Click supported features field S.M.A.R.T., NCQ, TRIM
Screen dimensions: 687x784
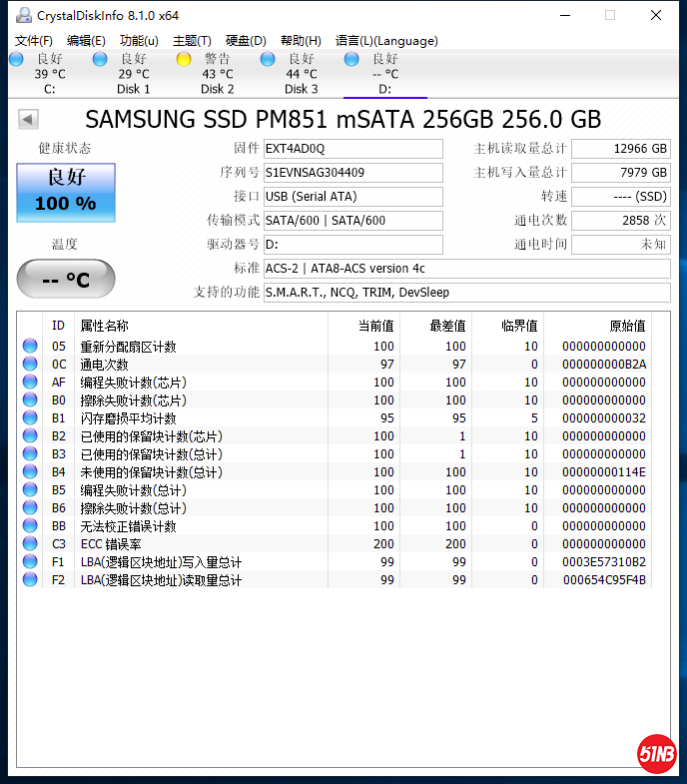[x=467, y=293]
